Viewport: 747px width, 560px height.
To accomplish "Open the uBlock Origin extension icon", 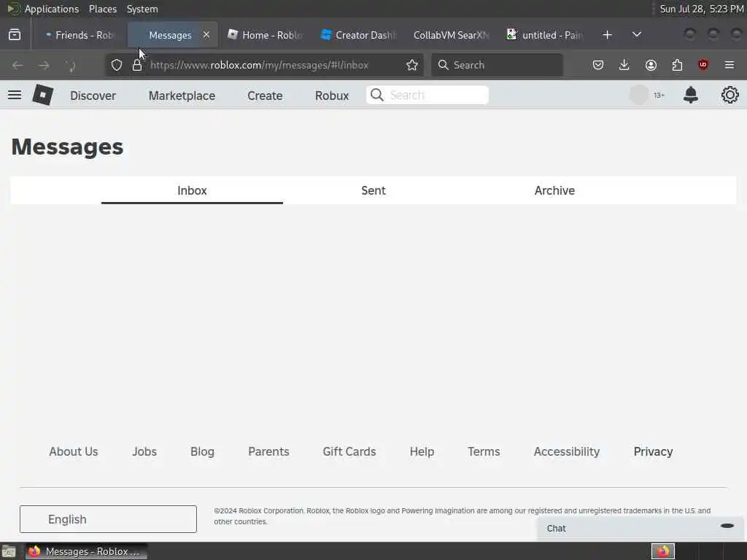I will click(703, 65).
